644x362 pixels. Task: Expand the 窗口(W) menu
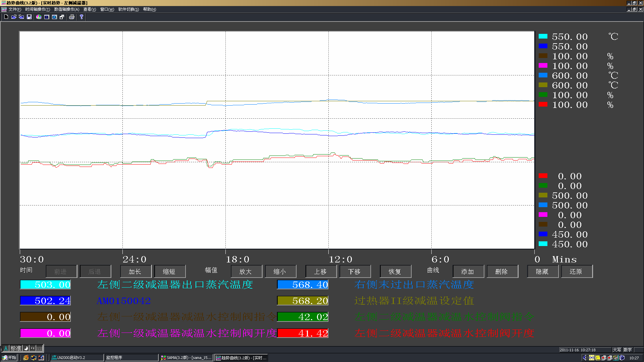click(x=107, y=9)
